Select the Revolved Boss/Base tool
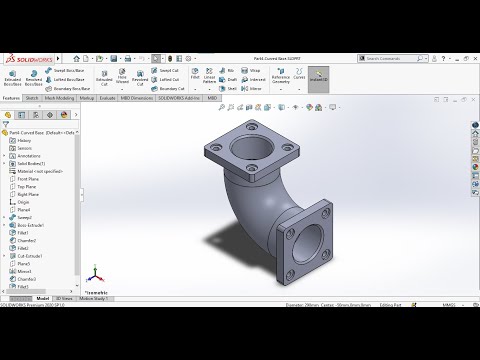480x360 pixels. [34, 78]
